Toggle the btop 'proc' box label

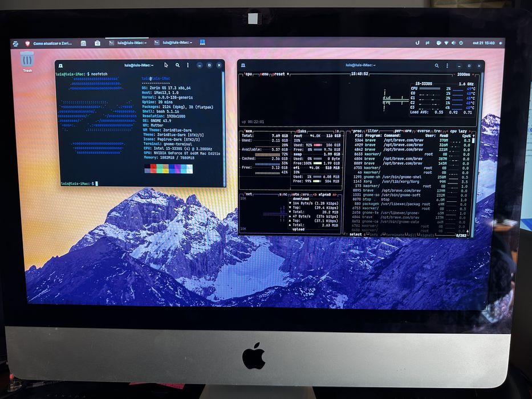(x=356, y=131)
